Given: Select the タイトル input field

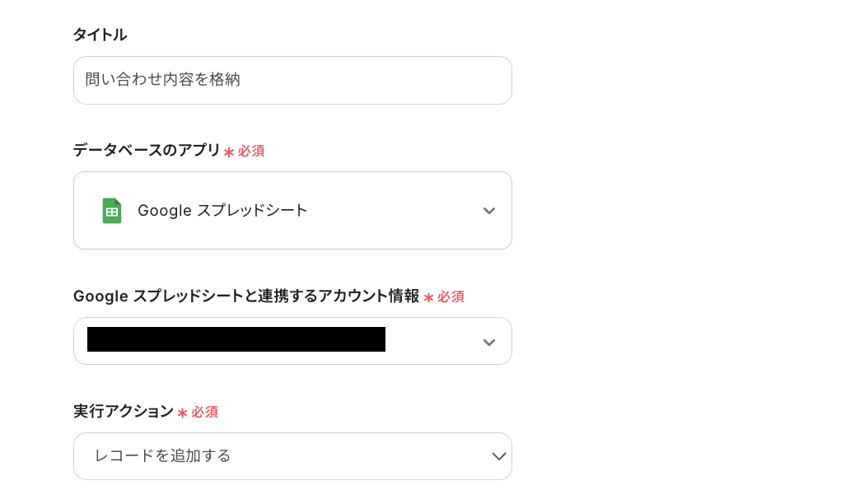Looking at the screenshot, I should point(292,80).
